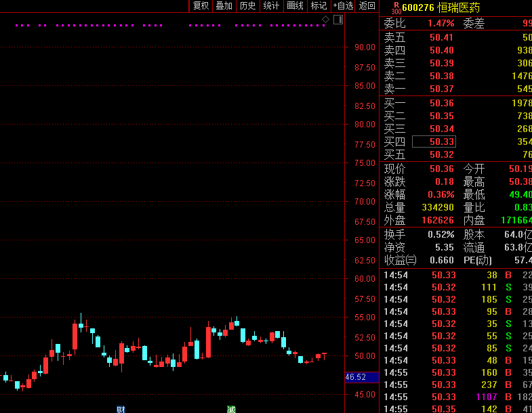Click the diamond marker icon above chart
Screen dimensions: 532x413
point(325,20)
